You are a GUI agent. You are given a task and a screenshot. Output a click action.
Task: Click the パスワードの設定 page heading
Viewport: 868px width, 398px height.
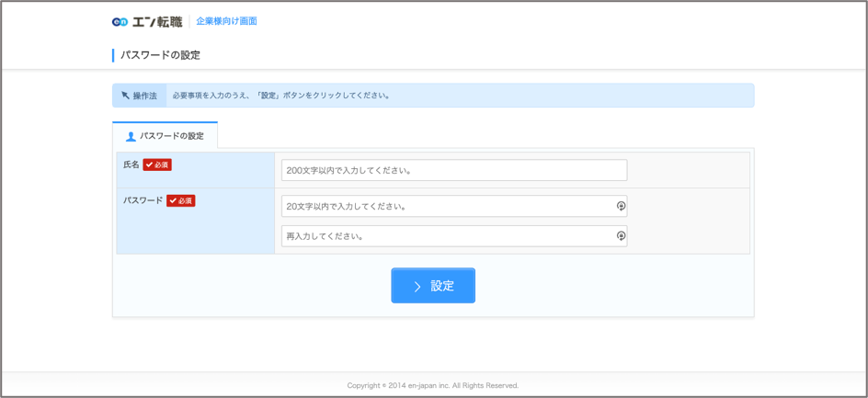(161, 55)
